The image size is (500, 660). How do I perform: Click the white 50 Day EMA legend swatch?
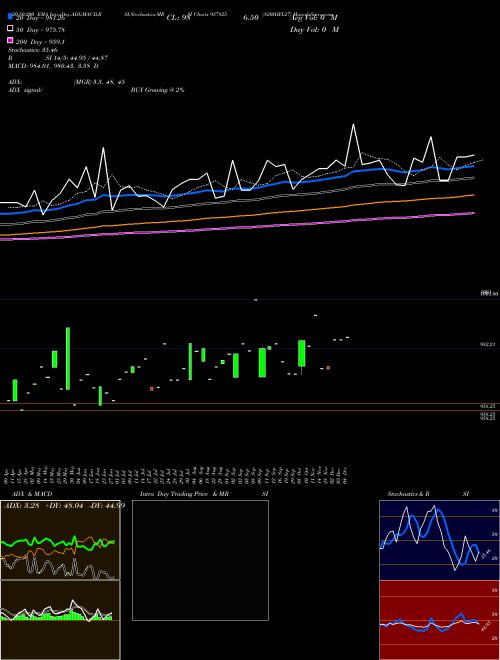10,29
